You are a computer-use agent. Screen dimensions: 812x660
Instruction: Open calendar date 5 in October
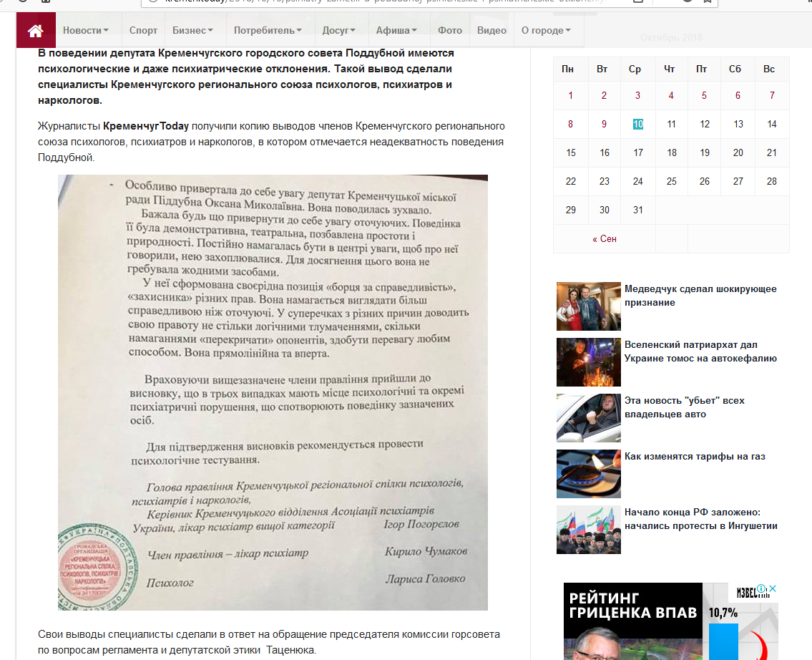coord(704,95)
